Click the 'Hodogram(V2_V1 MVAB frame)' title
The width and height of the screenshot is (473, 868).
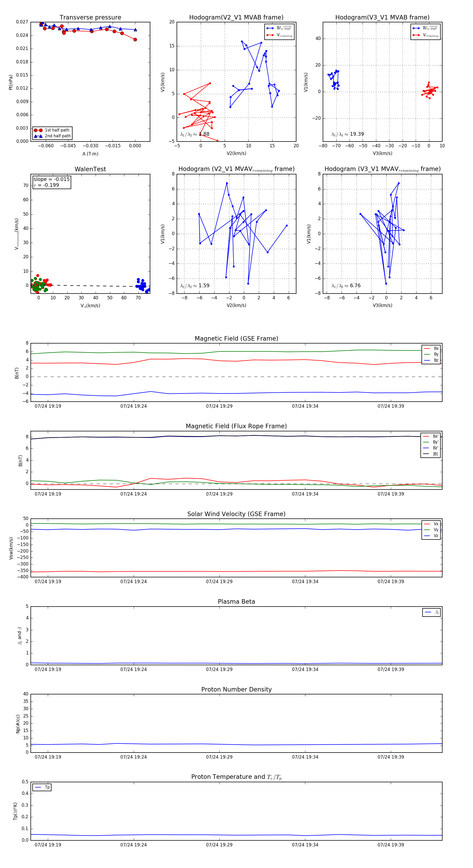click(236, 18)
